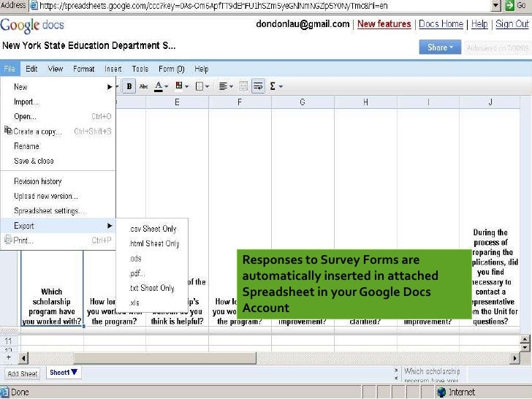Open the Form (0) menu
Image resolution: width=532 pixels, height=399 pixels.
point(171,69)
